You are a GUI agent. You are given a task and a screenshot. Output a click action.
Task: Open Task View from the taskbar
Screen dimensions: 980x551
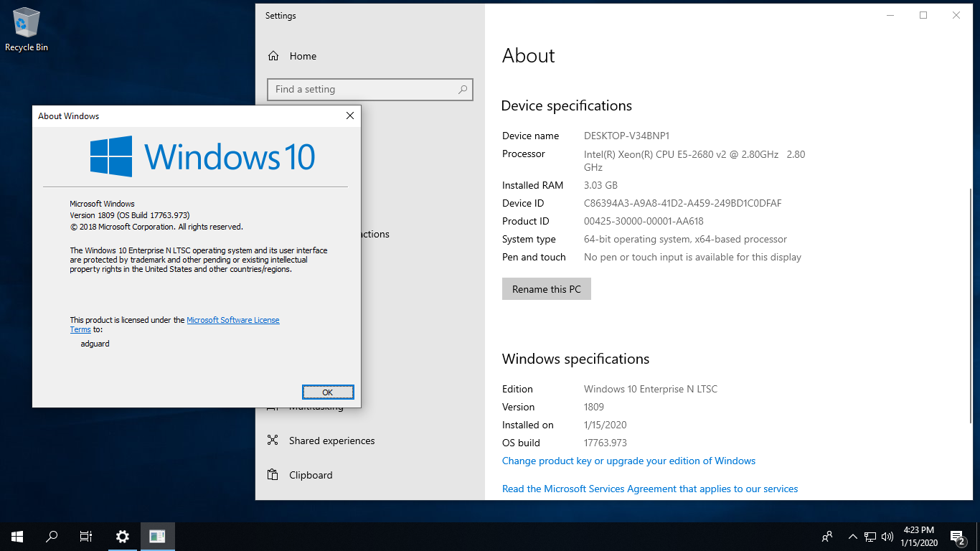tap(86, 537)
